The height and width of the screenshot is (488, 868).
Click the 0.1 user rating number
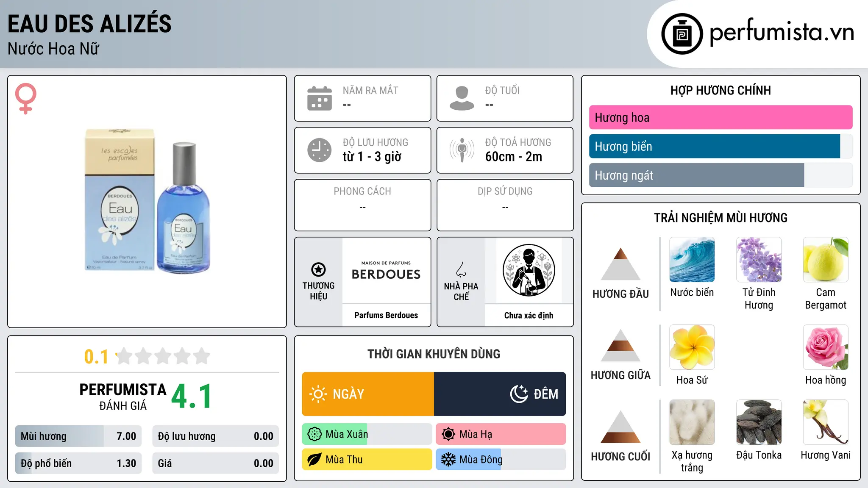tap(96, 357)
